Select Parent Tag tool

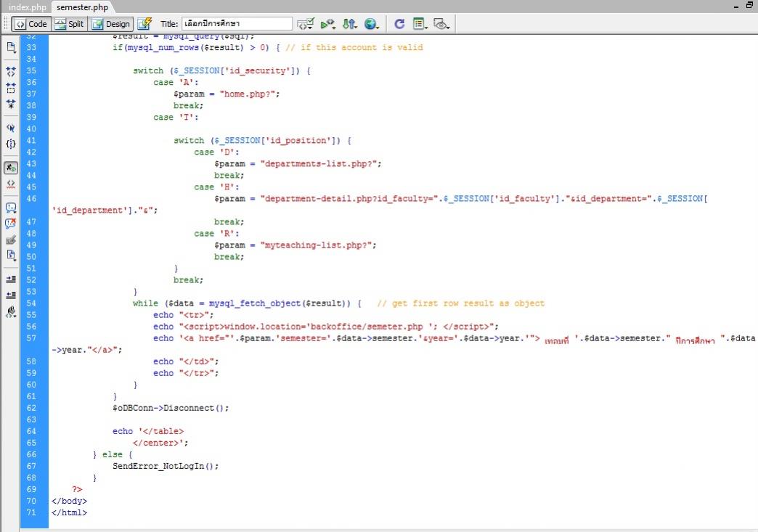11,128
